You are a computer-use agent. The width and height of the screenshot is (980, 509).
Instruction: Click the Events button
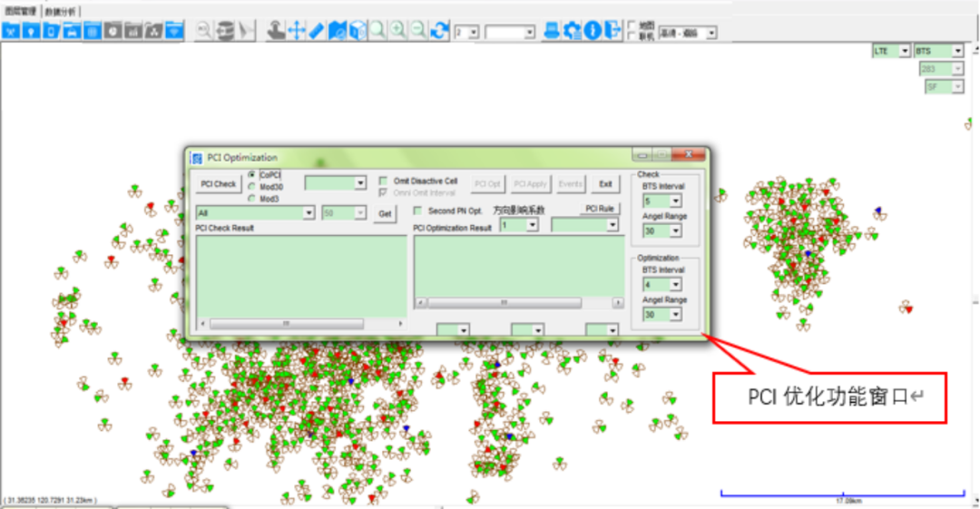[570, 184]
